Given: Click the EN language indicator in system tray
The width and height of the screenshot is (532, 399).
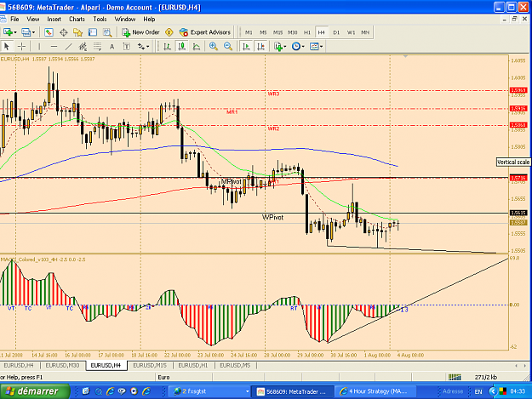Looking at the screenshot, I should [x=478, y=391].
